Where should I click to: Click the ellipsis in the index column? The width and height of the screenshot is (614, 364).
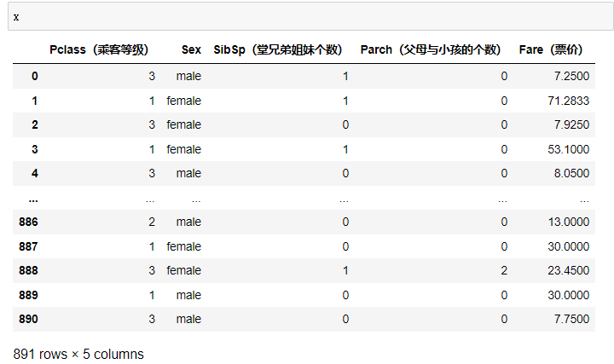[32, 199]
